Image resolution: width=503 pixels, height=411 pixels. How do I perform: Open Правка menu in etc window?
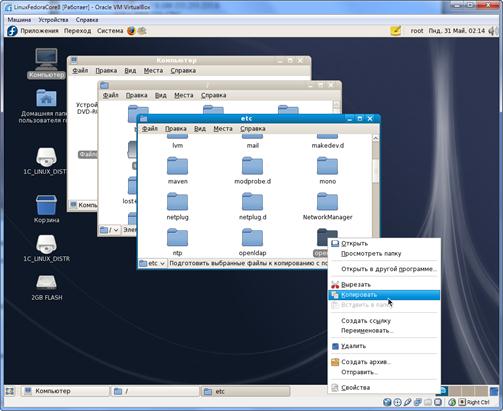click(175, 128)
